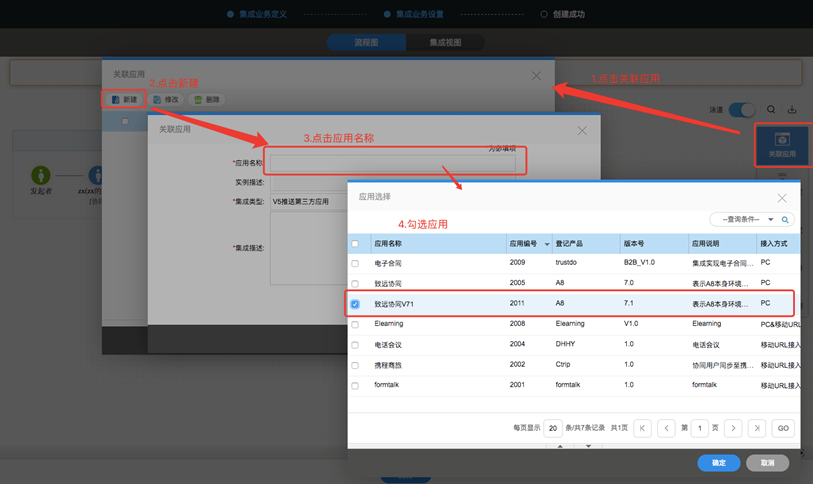Click the magnifier search icon beside toggle

(771, 110)
